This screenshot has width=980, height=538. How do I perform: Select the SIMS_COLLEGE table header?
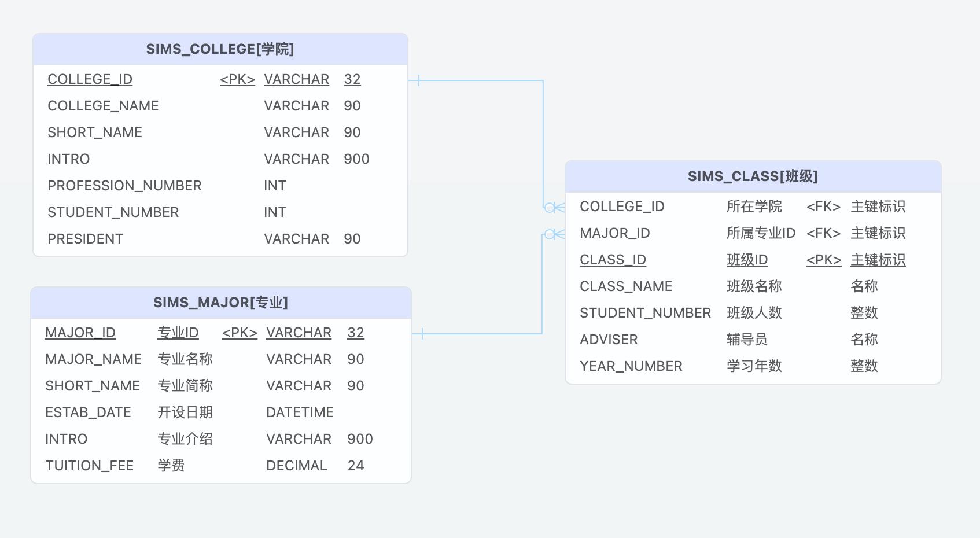(x=220, y=49)
